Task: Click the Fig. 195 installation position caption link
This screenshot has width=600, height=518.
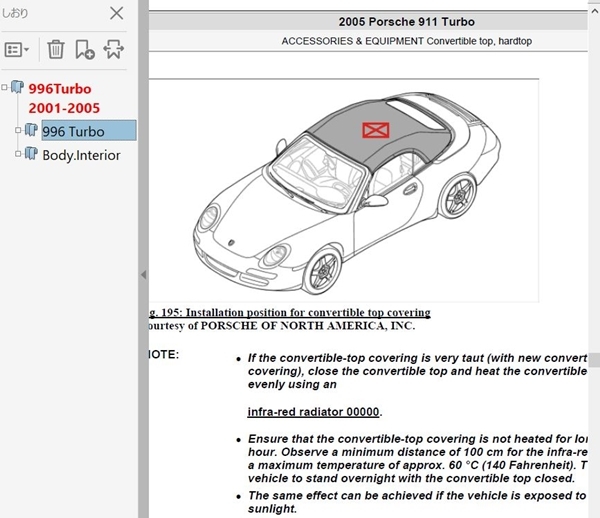Action: (290, 313)
